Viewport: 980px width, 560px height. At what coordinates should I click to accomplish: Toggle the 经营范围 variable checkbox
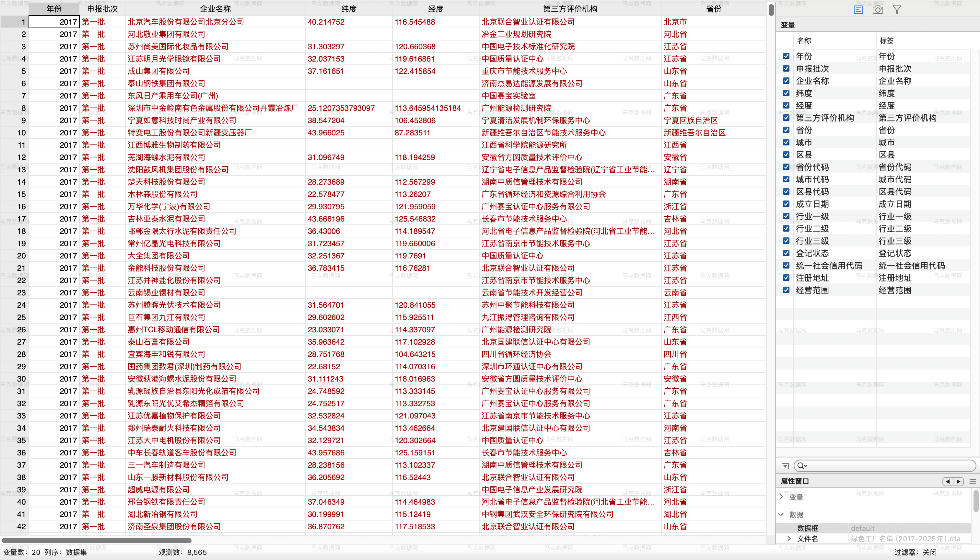(786, 290)
